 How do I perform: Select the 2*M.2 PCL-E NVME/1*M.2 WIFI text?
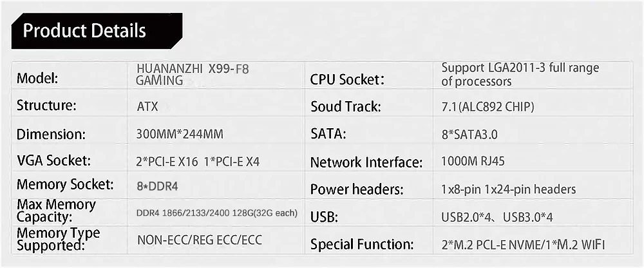[x=523, y=246]
